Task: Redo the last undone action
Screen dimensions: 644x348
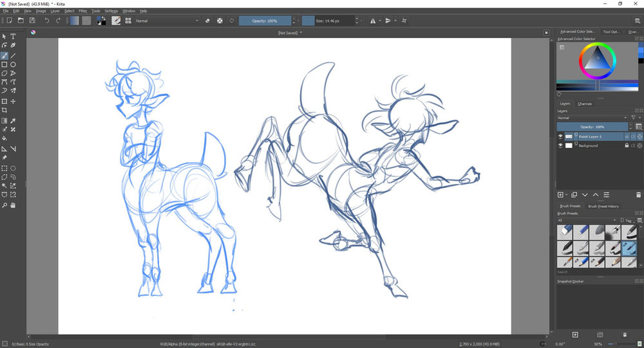Action: click(59, 21)
